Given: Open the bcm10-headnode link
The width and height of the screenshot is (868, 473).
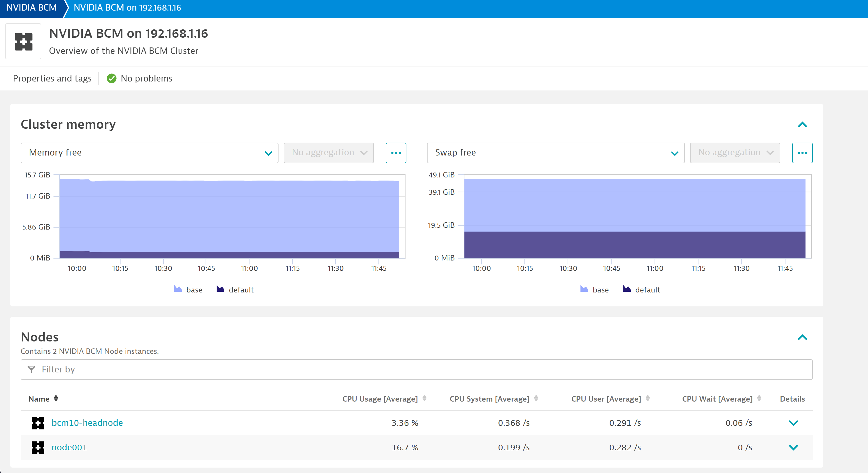Looking at the screenshot, I should pyautogui.click(x=87, y=423).
